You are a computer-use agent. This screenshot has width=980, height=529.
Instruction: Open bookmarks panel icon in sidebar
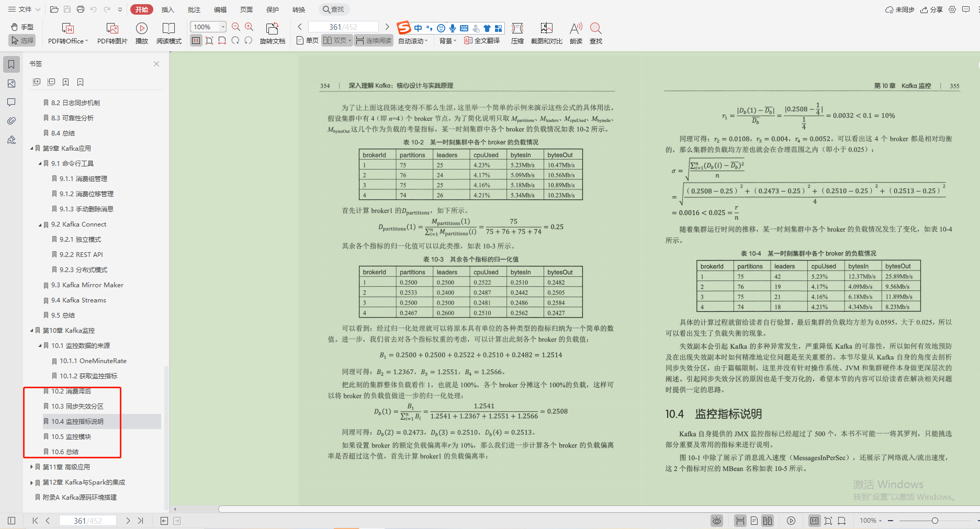[12, 64]
